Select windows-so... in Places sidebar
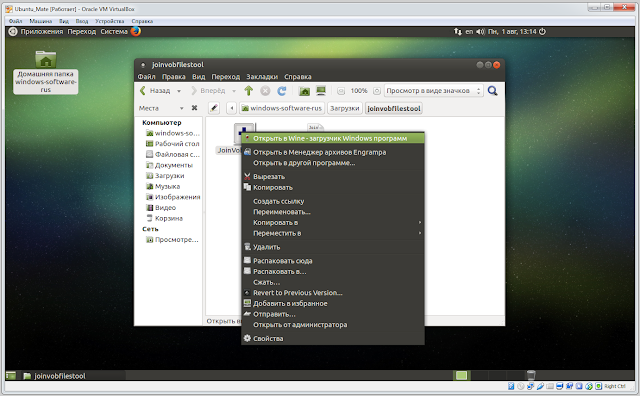 [x=173, y=133]
